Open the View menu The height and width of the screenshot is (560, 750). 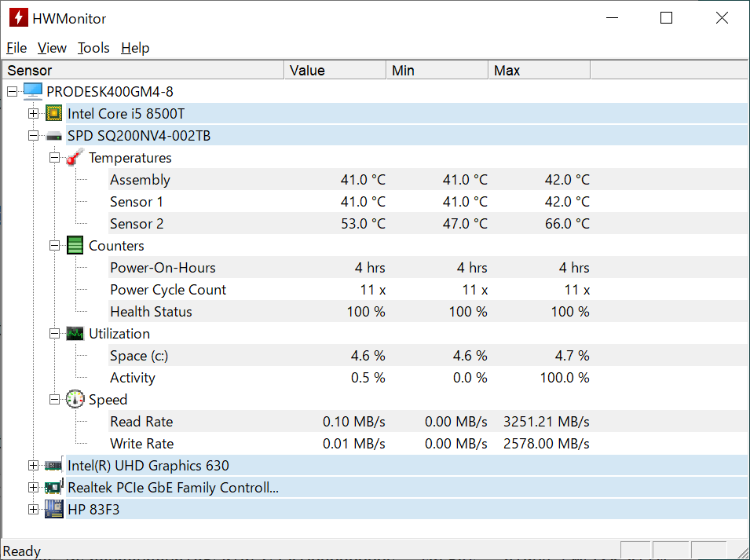point(52,48)
